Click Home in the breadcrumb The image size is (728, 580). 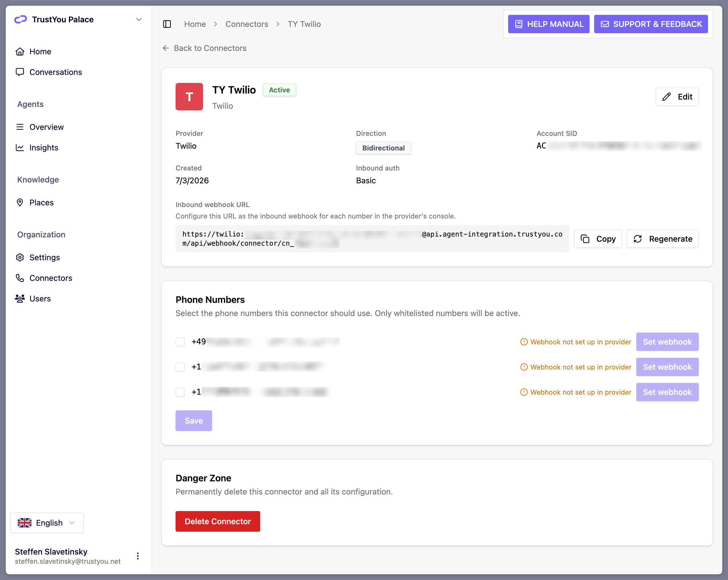(x=195, y=24)
